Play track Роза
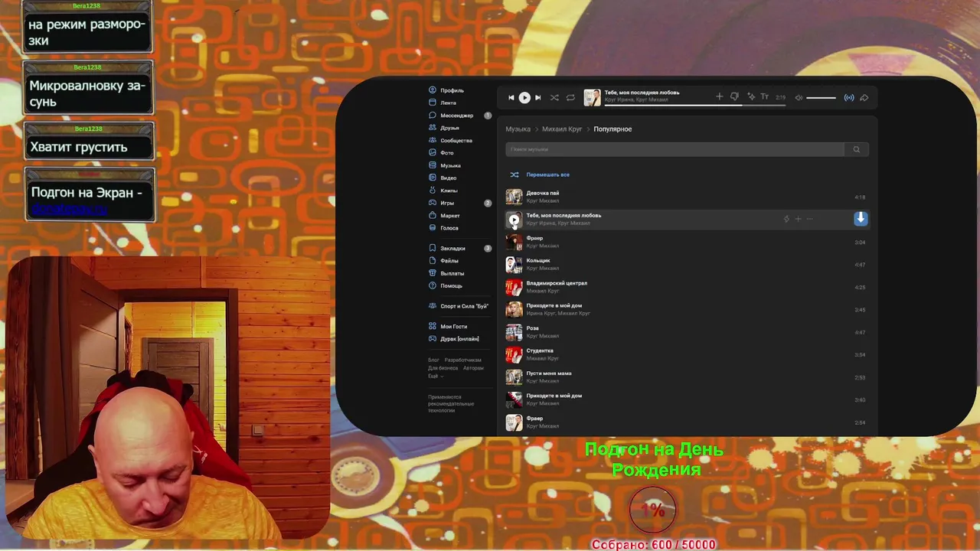 (x=687, y=332)
